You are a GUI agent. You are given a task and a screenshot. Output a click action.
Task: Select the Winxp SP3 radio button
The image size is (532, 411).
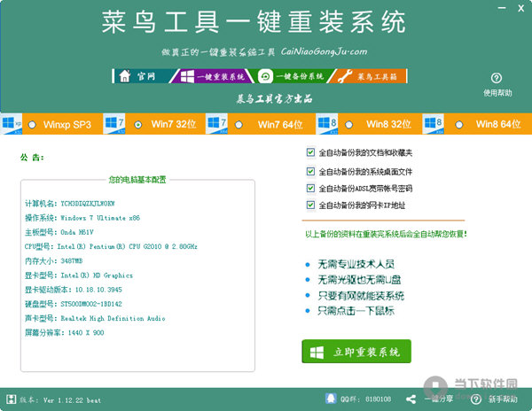point(32,125)
